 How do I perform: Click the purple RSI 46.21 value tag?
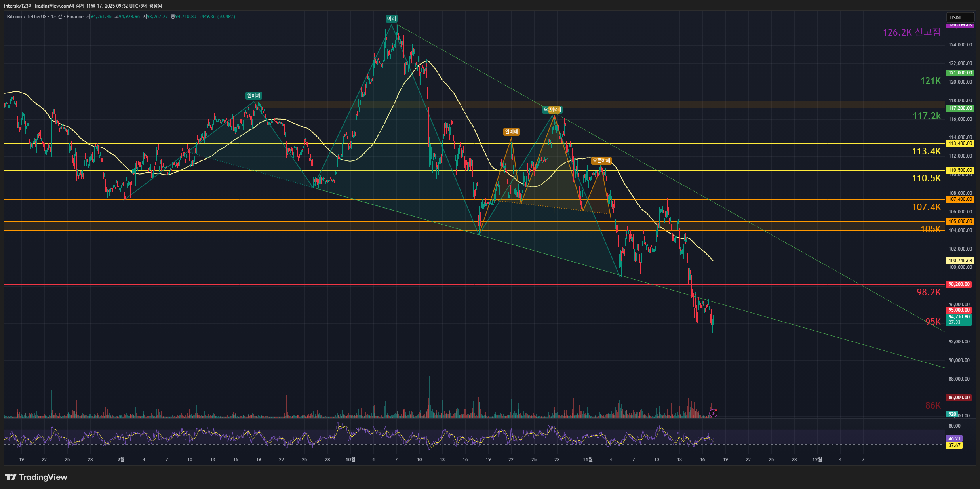954,438
